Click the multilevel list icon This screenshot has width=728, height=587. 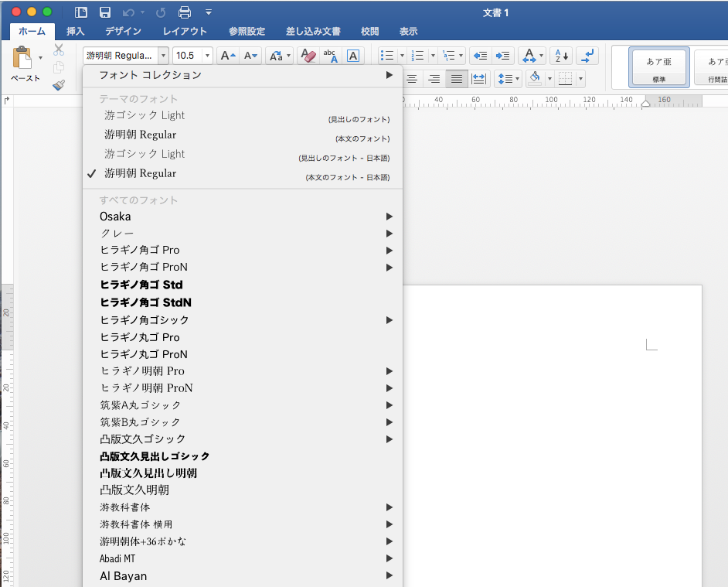[449, 56]
